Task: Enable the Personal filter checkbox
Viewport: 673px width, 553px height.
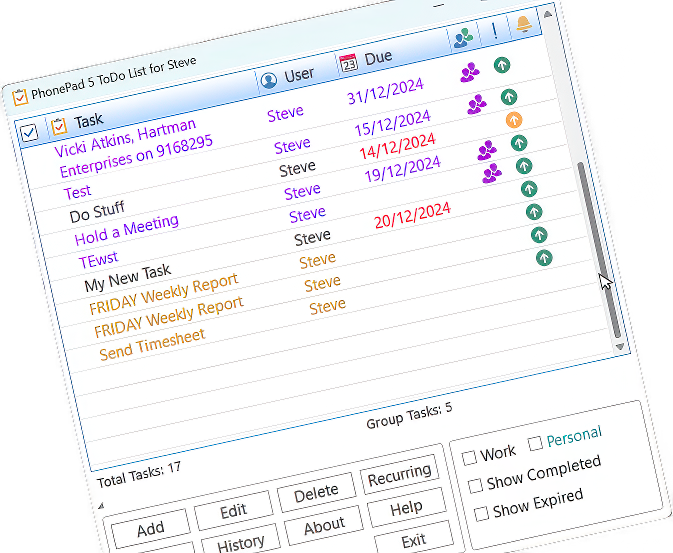Action: [535, 443]
